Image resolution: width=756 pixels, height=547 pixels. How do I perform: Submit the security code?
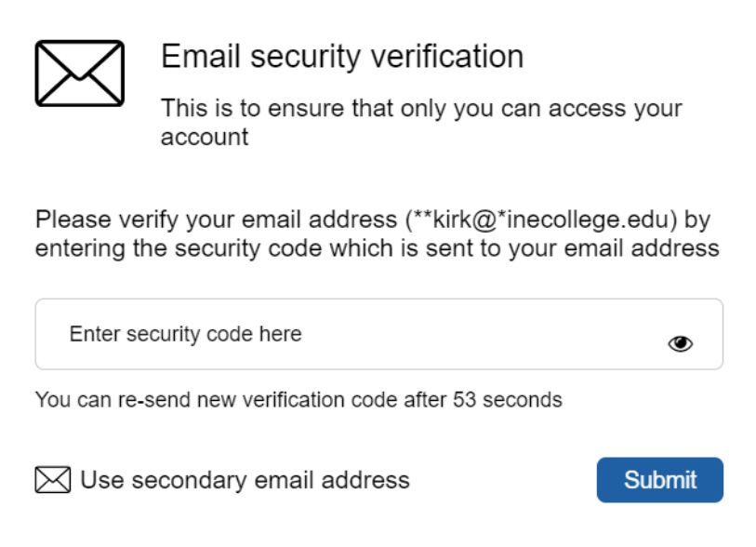point(659,480)
